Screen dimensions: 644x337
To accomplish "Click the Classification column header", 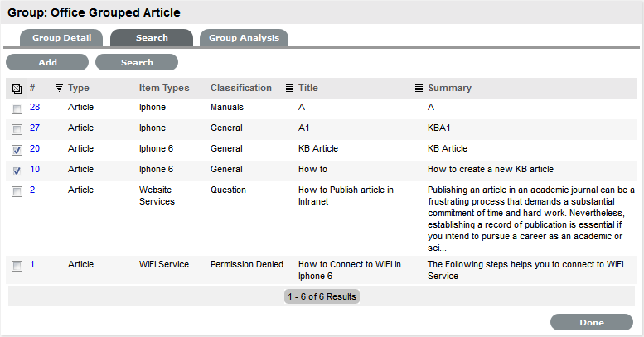I will coord(240,88).
